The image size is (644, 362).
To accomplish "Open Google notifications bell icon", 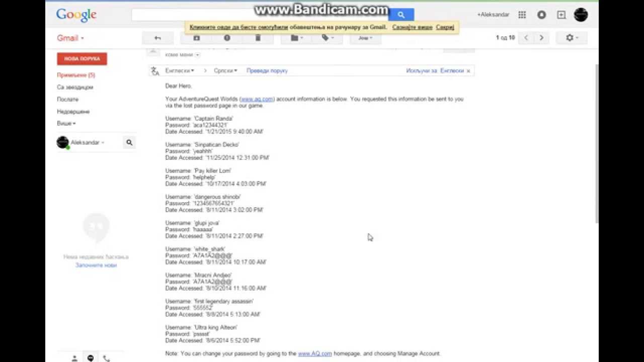I will click(x=542, y=15).
